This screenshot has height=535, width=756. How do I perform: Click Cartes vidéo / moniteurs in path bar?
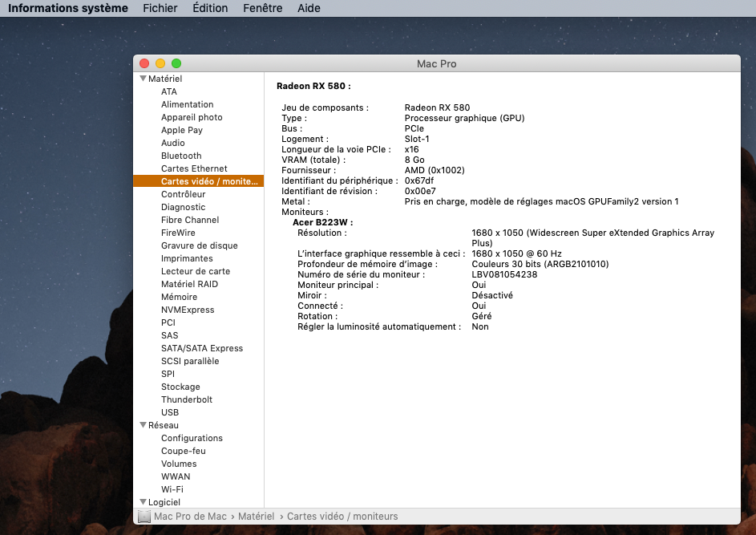click(x=343, y=517)
